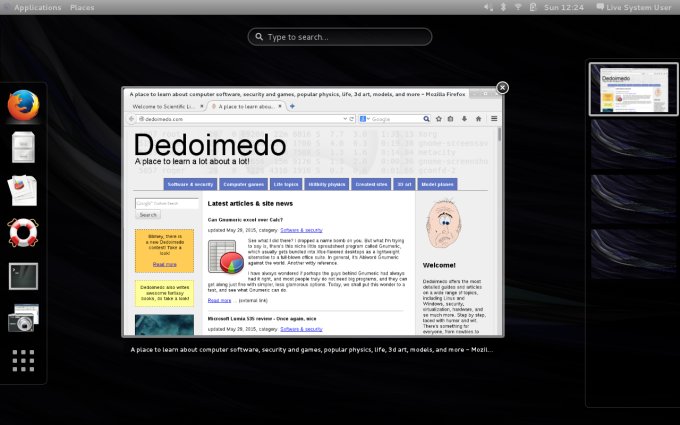Open the Life topics nav tab
Viewport: 680px width, 425px height.
tap(286, 184)
